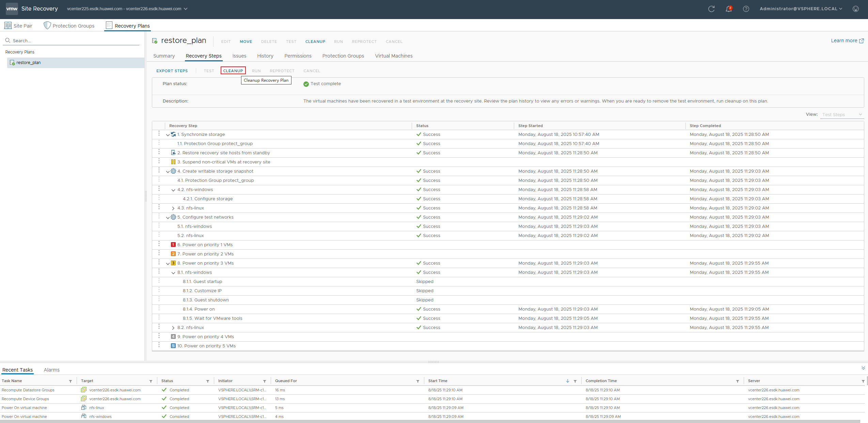868x423 pixels.
Task: Click the horizontal scrollbar at window bottom
Action: 430,421
